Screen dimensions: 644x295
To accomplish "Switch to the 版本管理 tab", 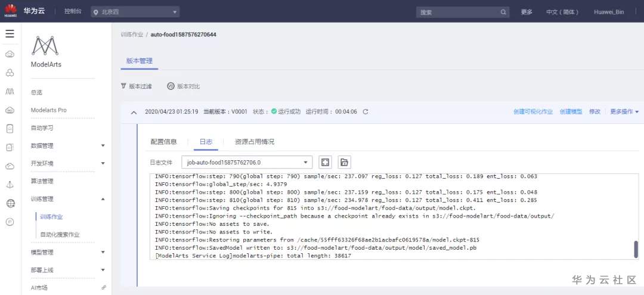I will (x=139, y=61).
